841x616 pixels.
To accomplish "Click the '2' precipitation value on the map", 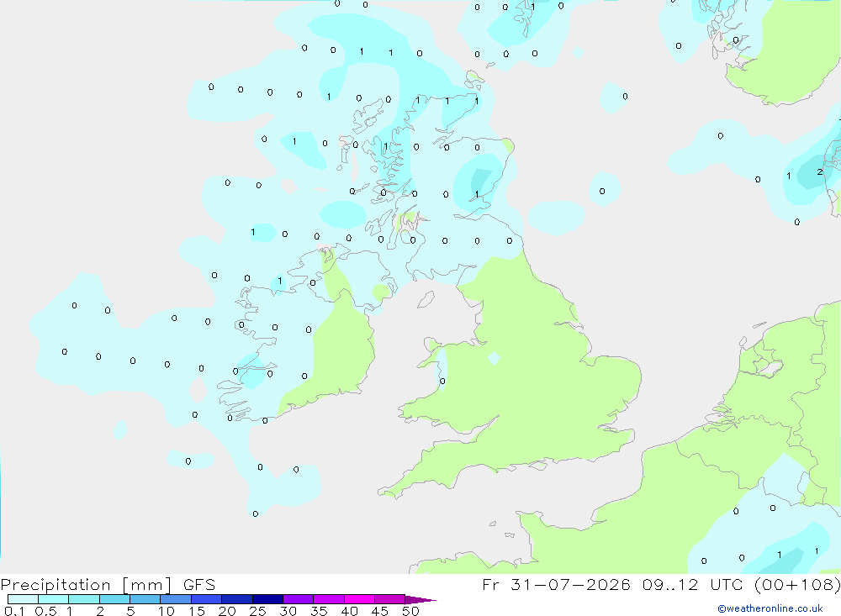I will 819,172.
